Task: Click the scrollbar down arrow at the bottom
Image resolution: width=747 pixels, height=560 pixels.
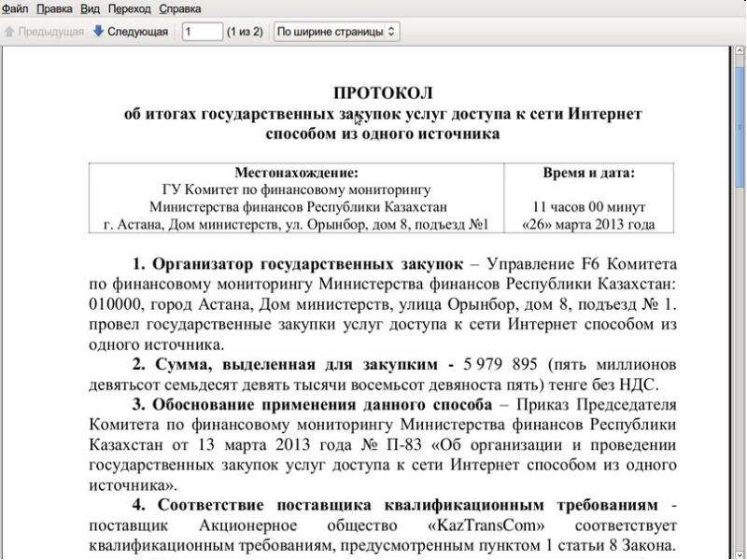Action: click(x=740, y=554)
